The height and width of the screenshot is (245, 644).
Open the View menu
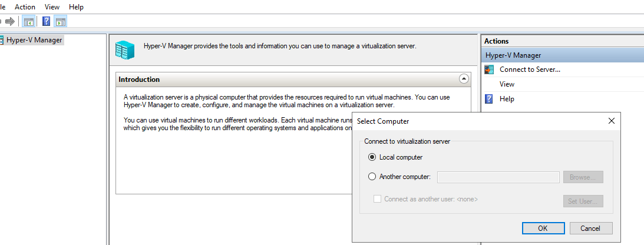point(52,7)
